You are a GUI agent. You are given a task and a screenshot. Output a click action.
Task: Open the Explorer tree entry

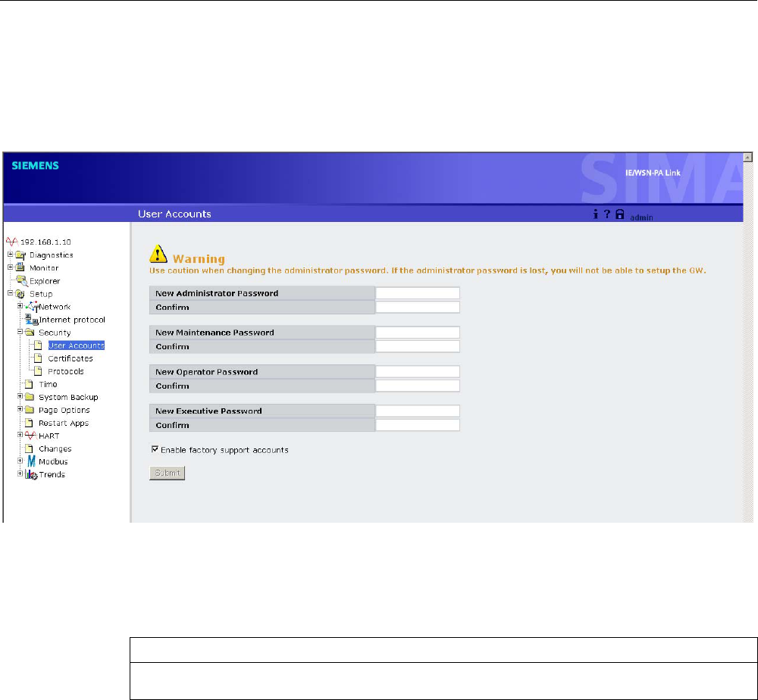coord(45,280)
